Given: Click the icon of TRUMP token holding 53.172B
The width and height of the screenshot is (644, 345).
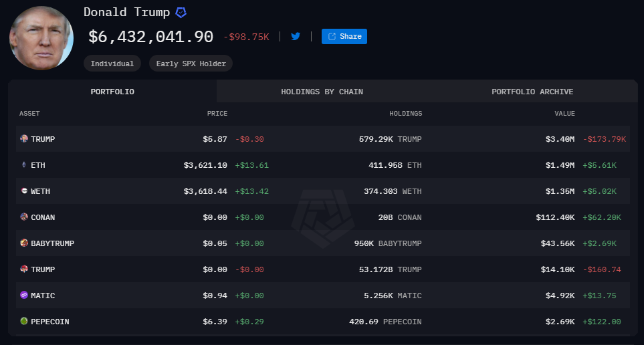Looking at the screenshot, I should pyautogui.click(x=24, y=269).
